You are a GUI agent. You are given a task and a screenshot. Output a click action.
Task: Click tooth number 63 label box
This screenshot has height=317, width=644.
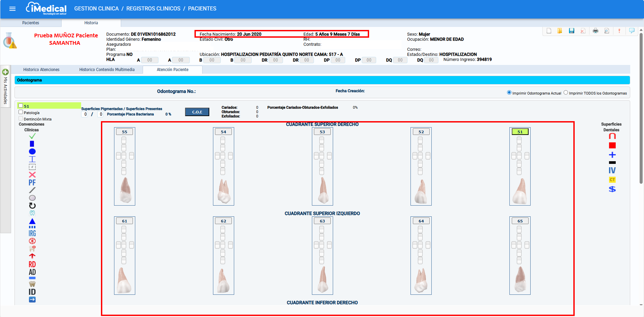pos(322,221)
